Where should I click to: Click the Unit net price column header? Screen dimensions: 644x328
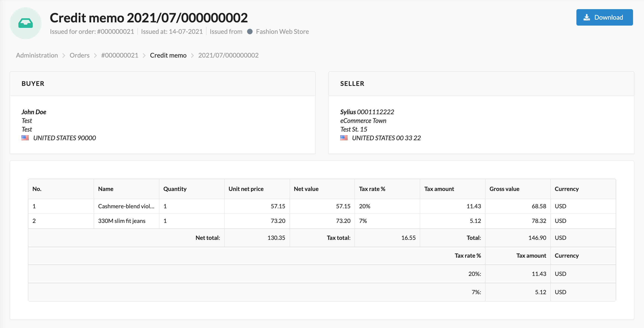point(246,189)
